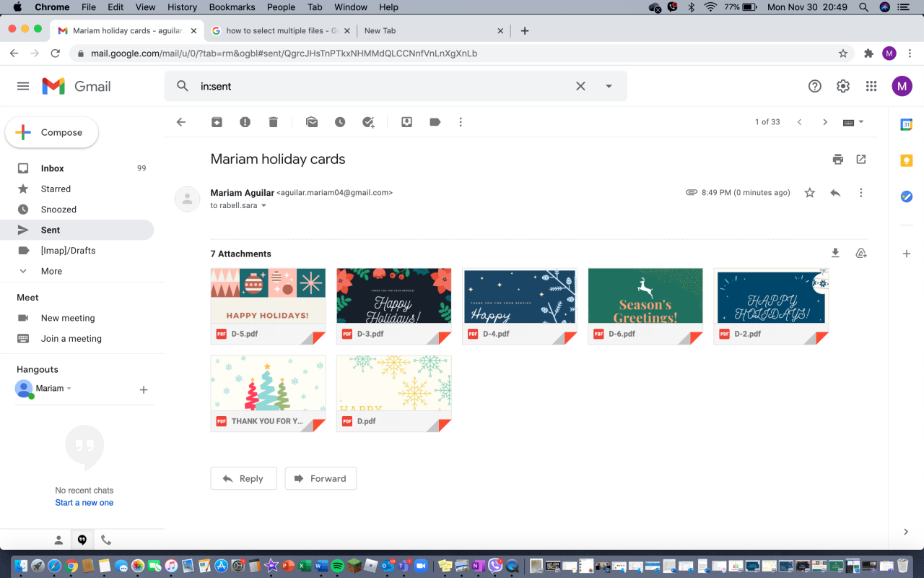This screenshot has height=578, width=924.
Task: Go to newer email arrow
Action: click(x=800, y=122)
